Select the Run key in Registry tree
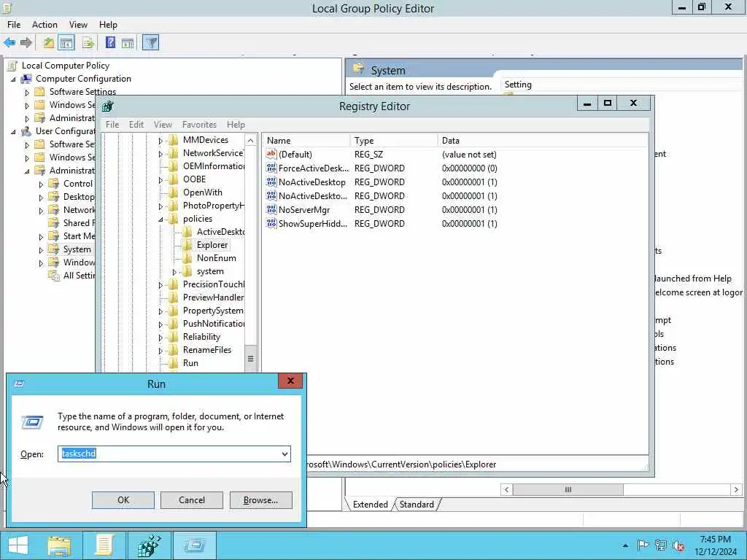 click(x=190, y=363)
